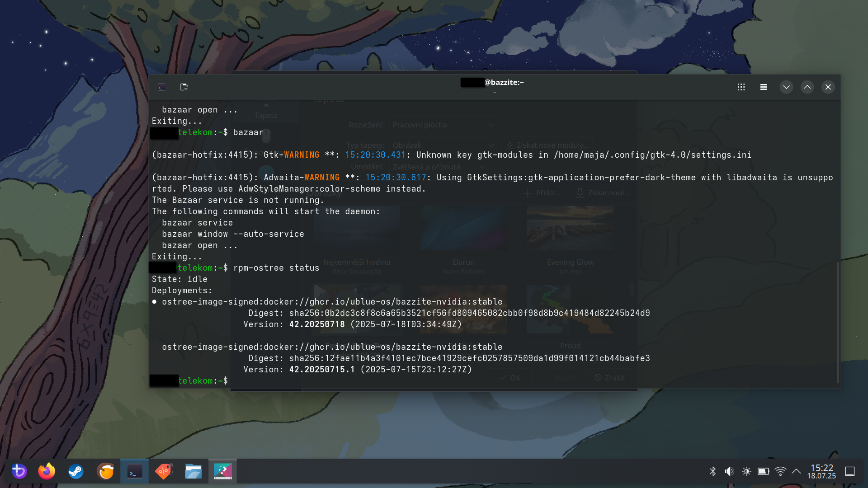The image size is (868, 488).
Task: Click Získat nové moduly button in settings
Action: coord(547,145)
